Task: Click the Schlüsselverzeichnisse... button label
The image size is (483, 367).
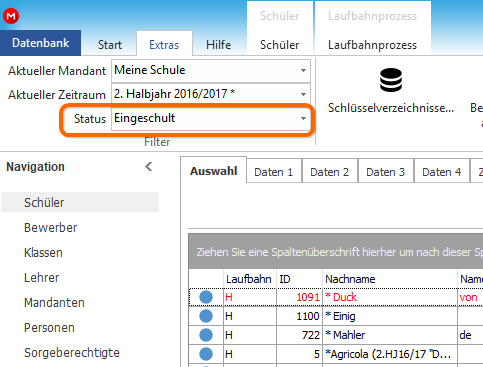Action: pos(391,108)
